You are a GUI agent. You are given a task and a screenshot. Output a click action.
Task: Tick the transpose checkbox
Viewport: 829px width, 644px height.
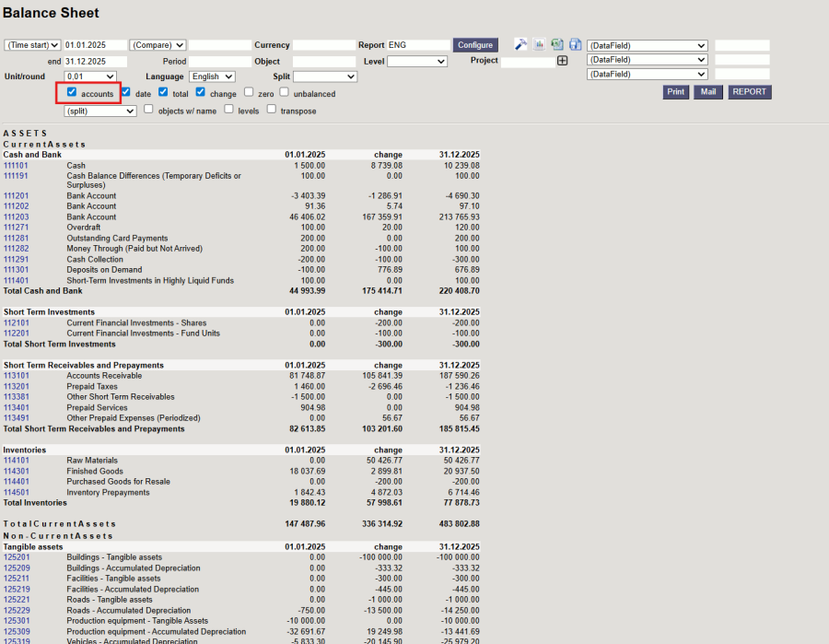[x=272, y=109]
